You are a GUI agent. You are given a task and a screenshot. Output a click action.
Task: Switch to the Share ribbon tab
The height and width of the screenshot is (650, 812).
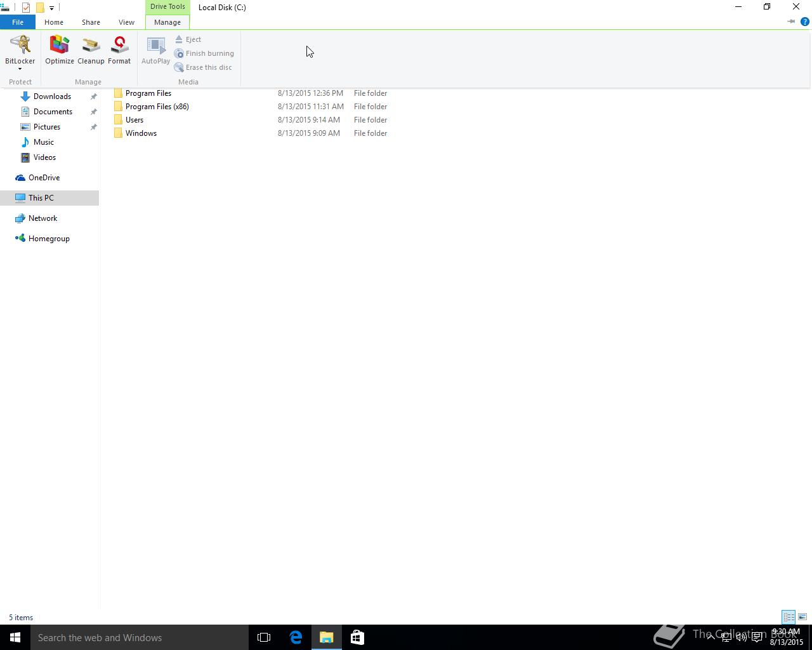91,22
